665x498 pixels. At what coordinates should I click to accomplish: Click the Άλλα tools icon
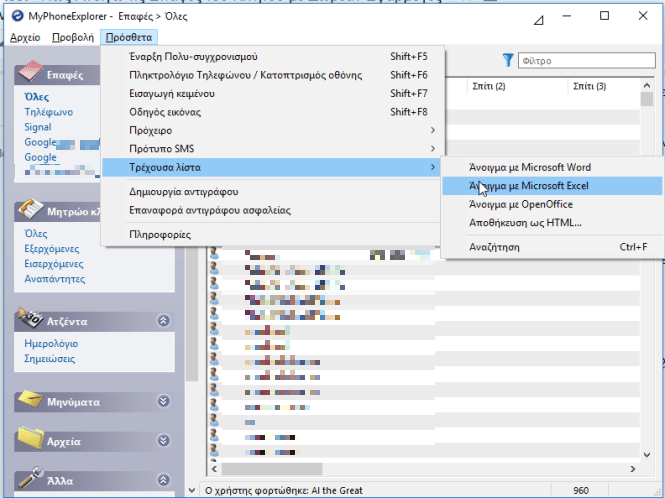pos(30,480)
